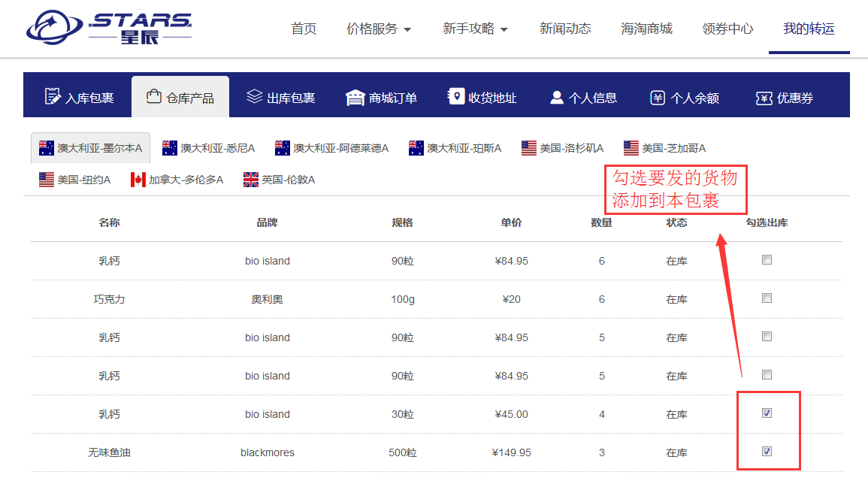Open 海淘商城 in top navigation
This screenshot has width=868, height=478.
646,29
